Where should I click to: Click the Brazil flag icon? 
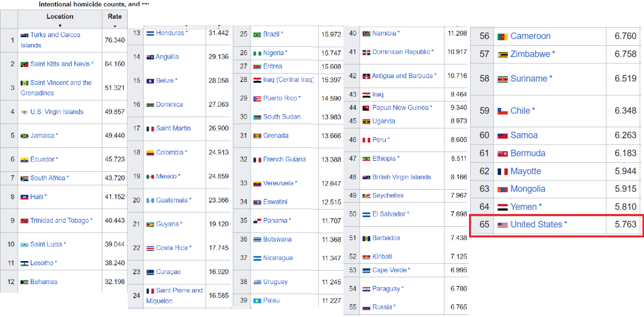click(257, 34)
